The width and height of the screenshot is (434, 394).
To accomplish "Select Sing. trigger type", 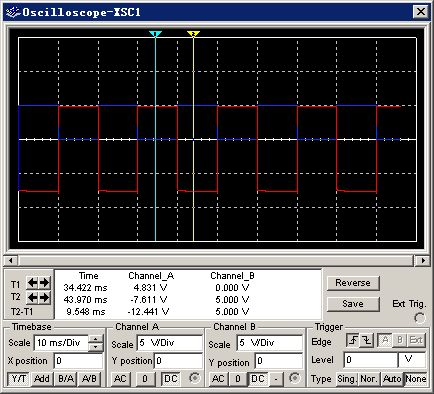I will pyautogui.click(x=347, y=379).
